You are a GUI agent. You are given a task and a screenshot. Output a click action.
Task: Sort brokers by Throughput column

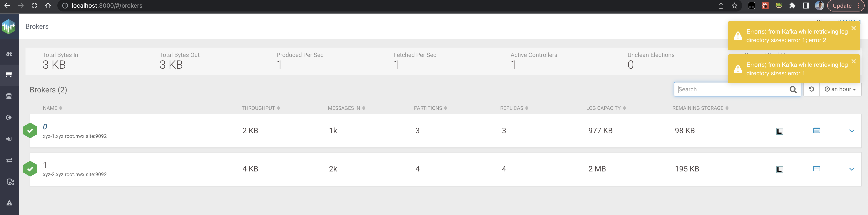click(x=260, y=108)
